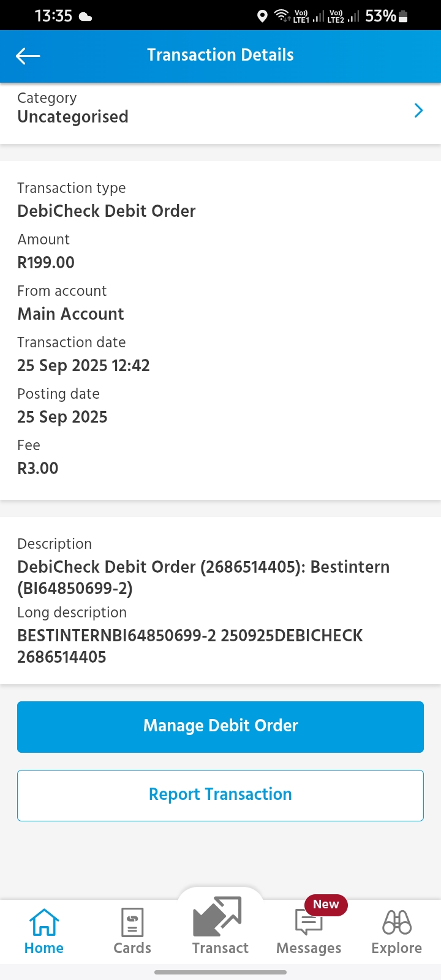Tap the Home tab label
The height and width of the screenshot is (980, 441).
click(44, 948)
